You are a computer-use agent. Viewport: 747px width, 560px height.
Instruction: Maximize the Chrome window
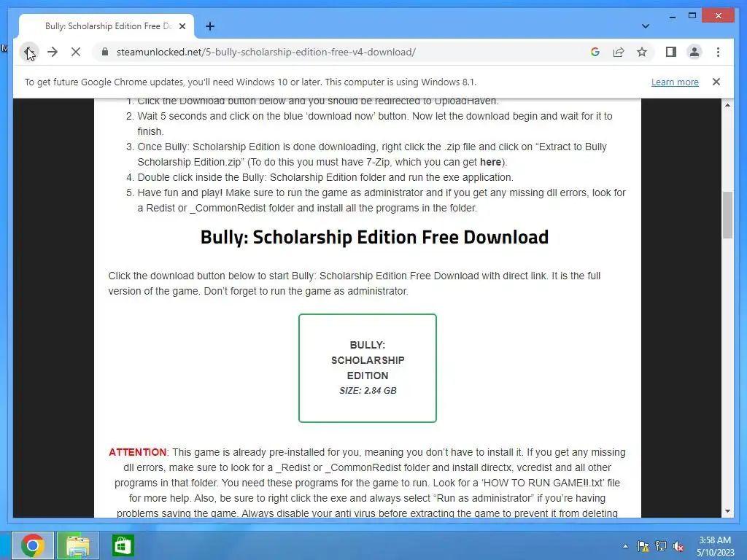[692, 16]
